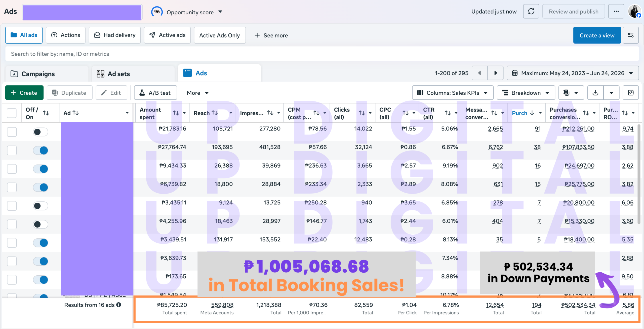Open the Ad column options caret
The height and width of the screenshot is (329, 644).
coord(127,113)
